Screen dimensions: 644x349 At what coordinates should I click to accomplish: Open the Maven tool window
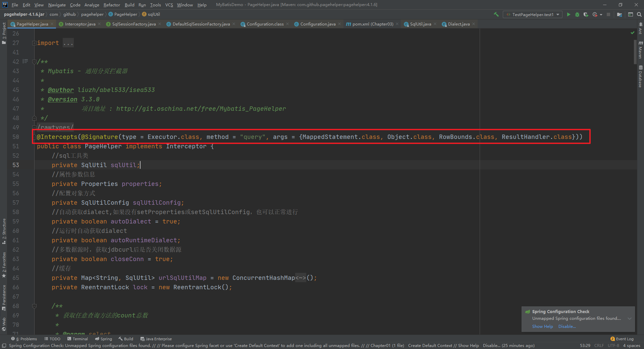tap(640, 50)
